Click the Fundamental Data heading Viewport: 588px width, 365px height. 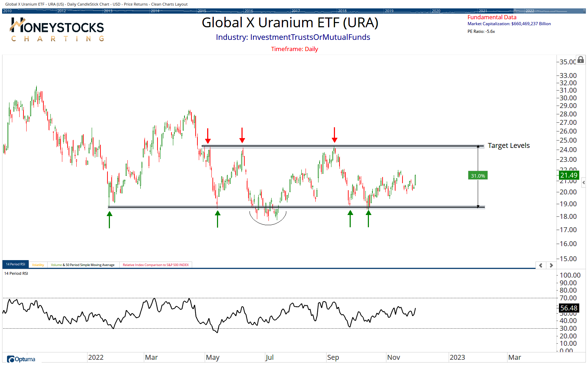tap(492, 17)
